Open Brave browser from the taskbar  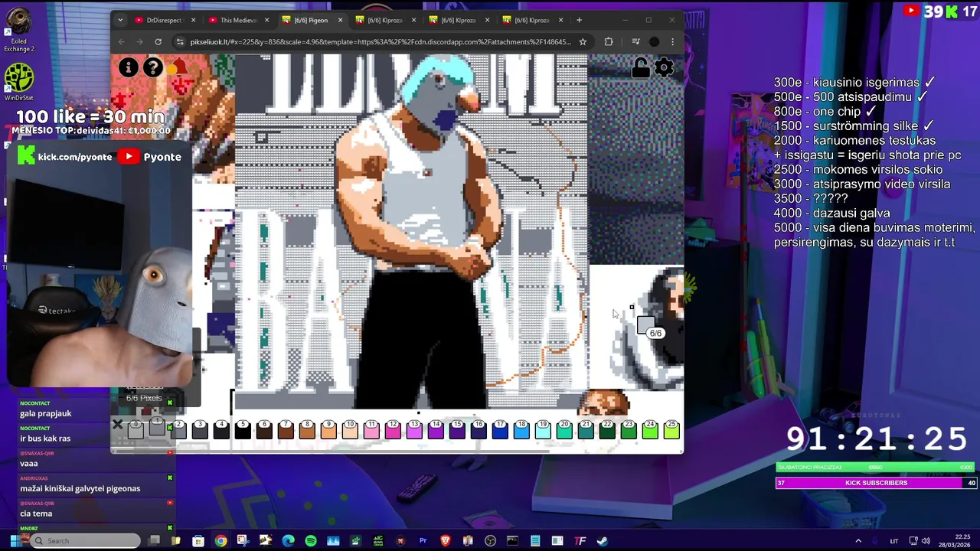pos(446,541)
